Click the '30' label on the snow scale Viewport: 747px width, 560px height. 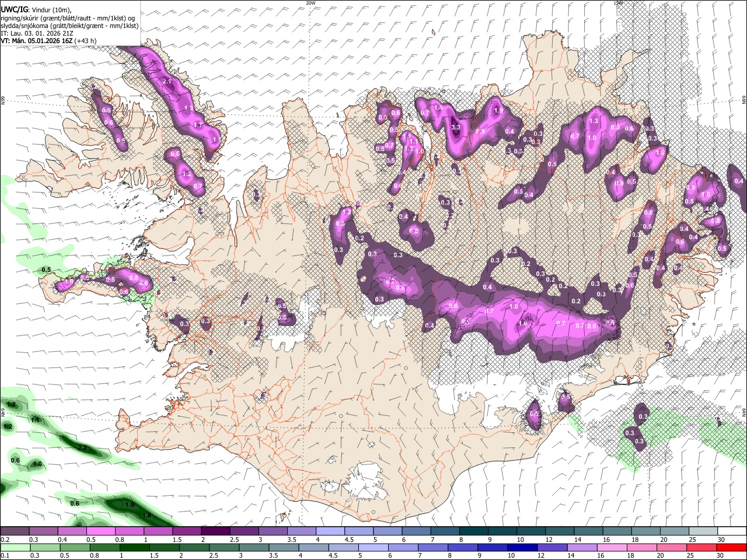tap(721, 540)
